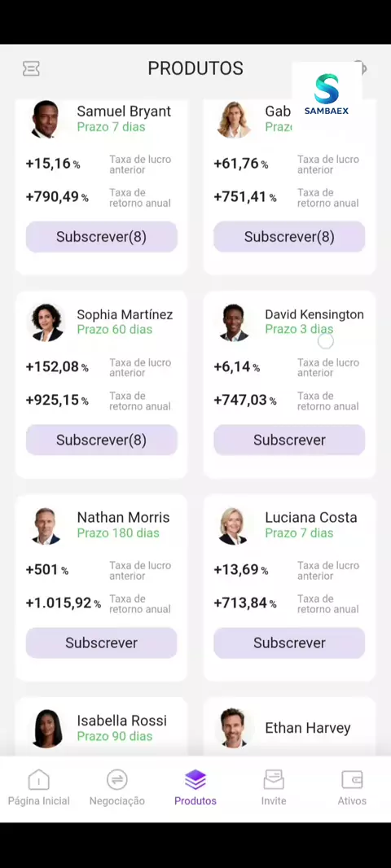Open Ethan Harvey's product card
391x868 pixels.
(x=289, y=726)
